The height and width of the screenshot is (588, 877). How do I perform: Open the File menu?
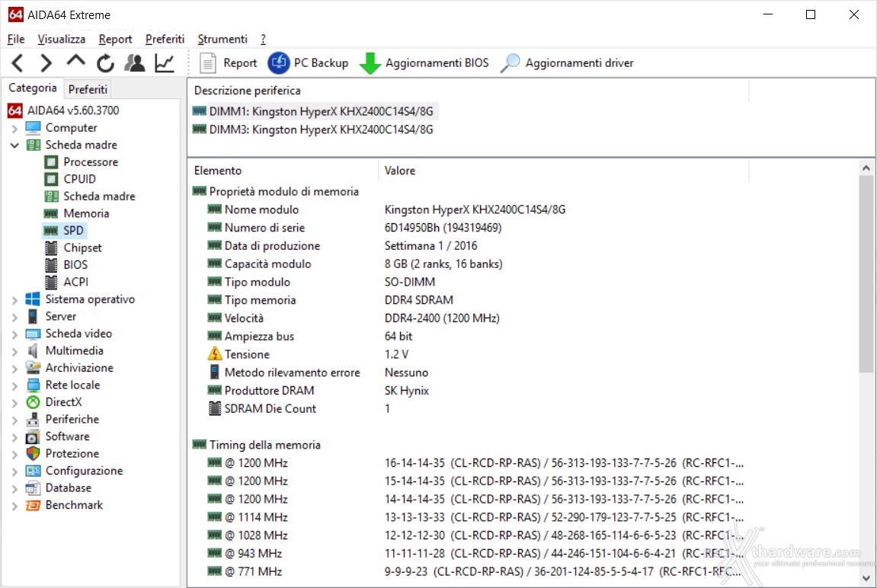point(16,39)
